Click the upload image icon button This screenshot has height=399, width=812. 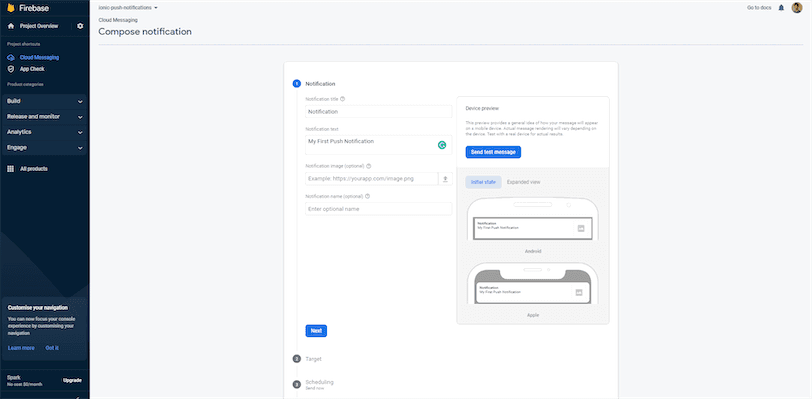tap(445, 179)
